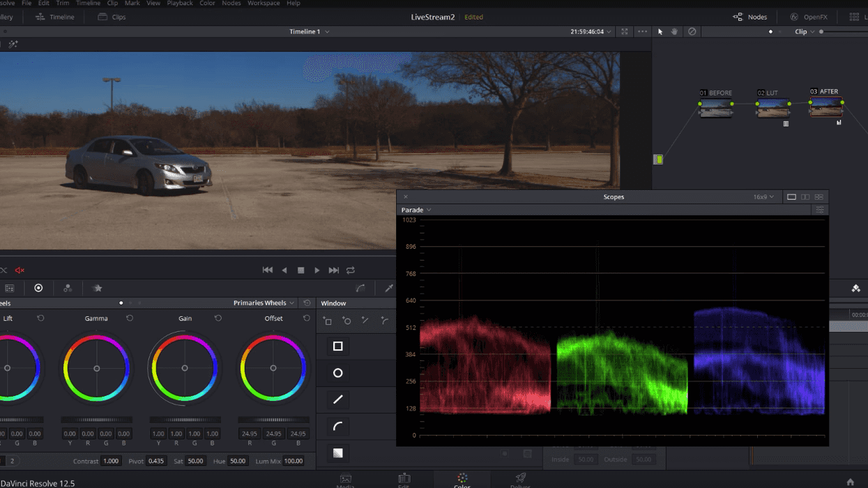Switch to the Deliver page tab
The width and height of the screenshot is (868, 488).
(x=520, y=480)
